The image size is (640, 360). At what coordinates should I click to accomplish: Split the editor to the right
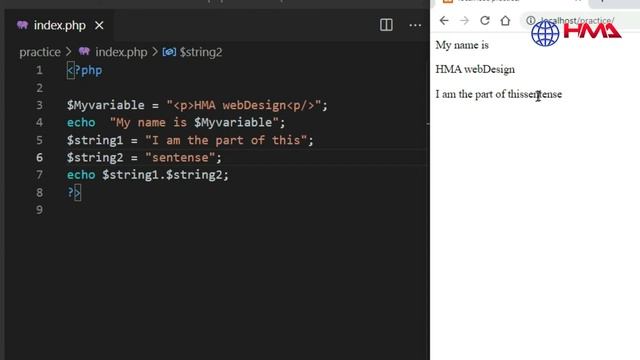pyautogui.click(x=386, y=25)
